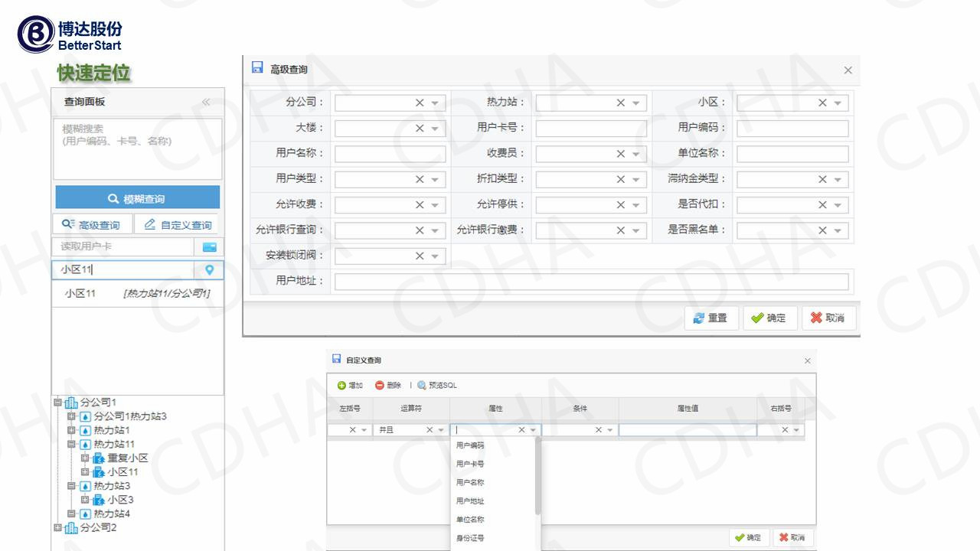Image resolution: width=980 pixels, height=551 pixels.
Task: Expand the 重复小区 tree node
Action: pyautogui.click(x=85, y=458)
